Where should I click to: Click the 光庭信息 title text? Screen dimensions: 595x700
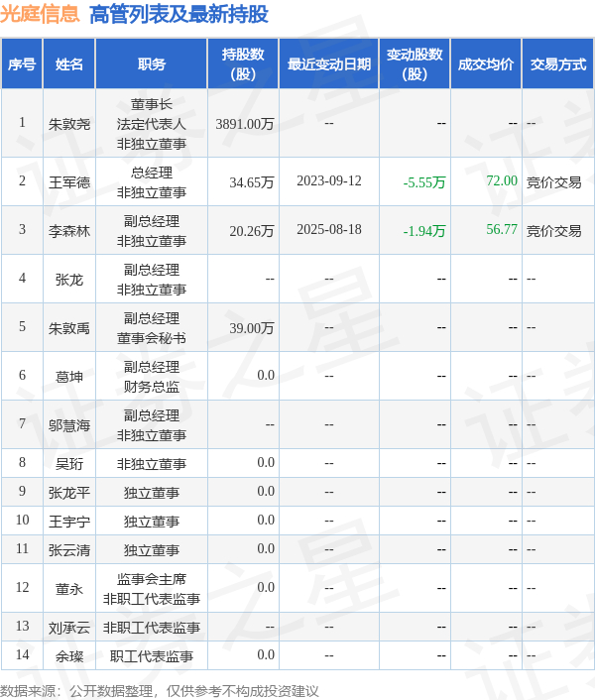pyautogui.click(x=40, y=14)
